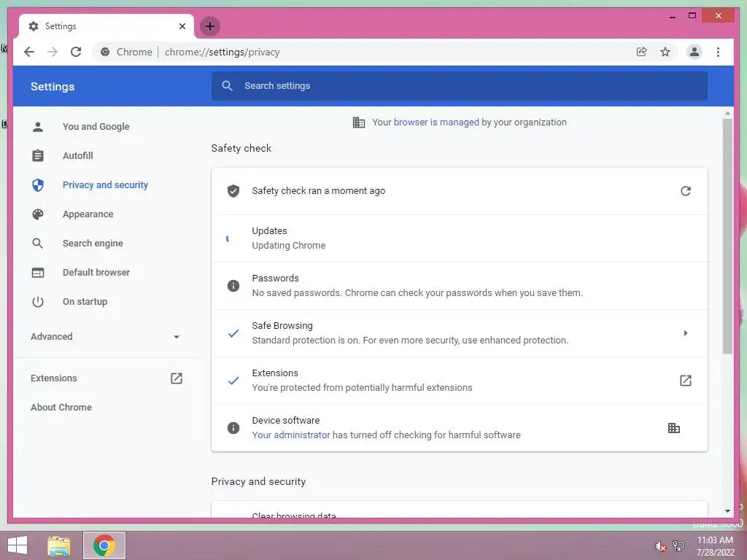
Task: Open a new tab with the plus button
Action: pos(210,26)
